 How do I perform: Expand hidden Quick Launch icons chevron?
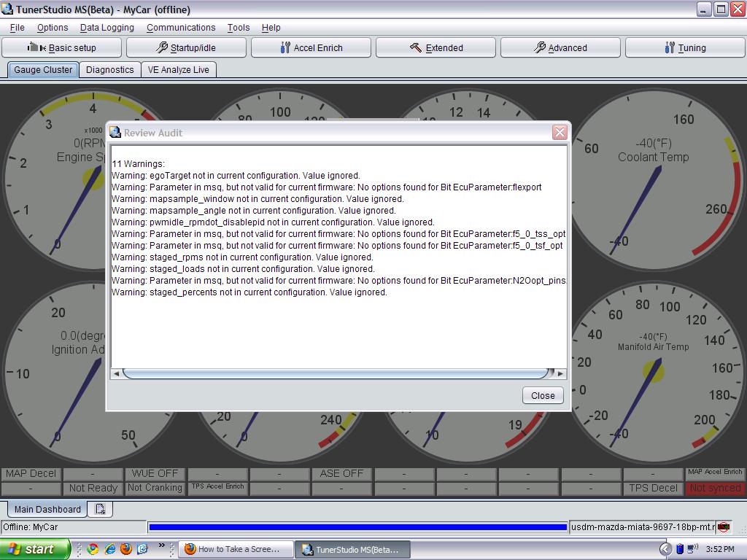click(162, 546)
